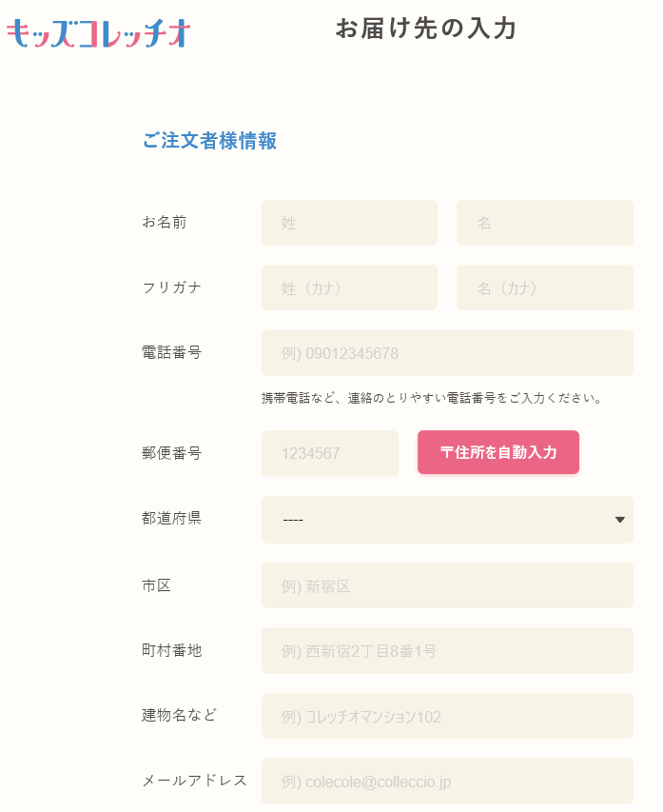Select the 名 first name field
This screenshot has height=812, width=663.
point(544,222)
